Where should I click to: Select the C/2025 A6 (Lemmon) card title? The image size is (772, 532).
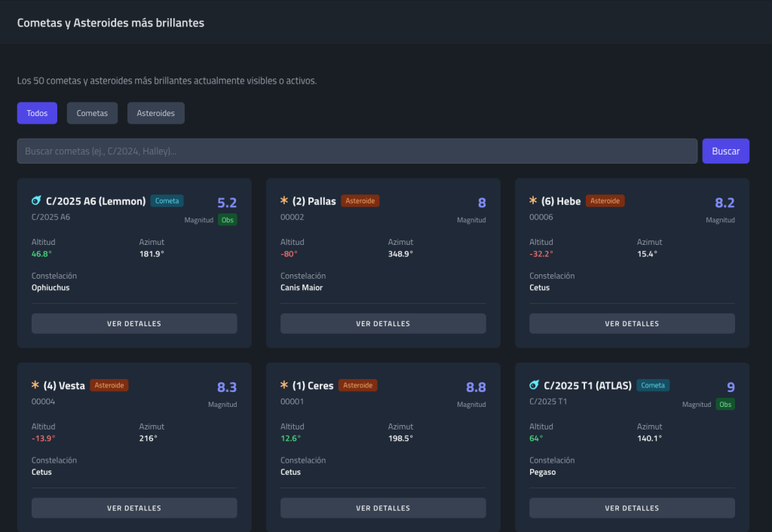96,200
